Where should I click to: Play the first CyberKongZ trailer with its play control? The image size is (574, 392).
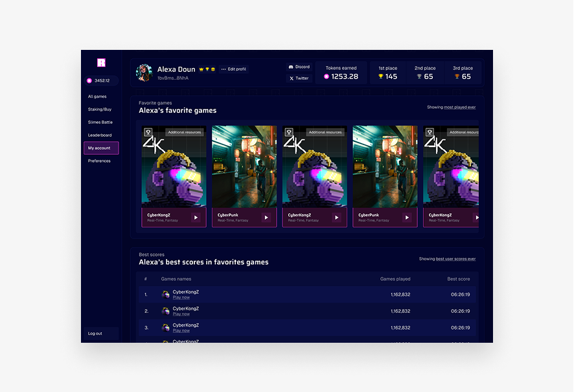(x=196, y=217)
